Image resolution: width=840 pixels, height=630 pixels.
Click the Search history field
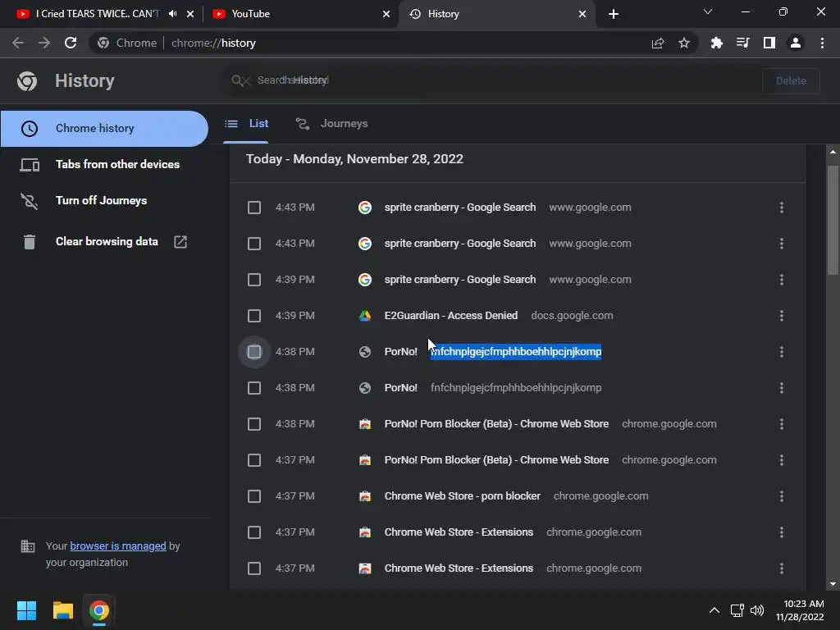[x=487, y=80]
